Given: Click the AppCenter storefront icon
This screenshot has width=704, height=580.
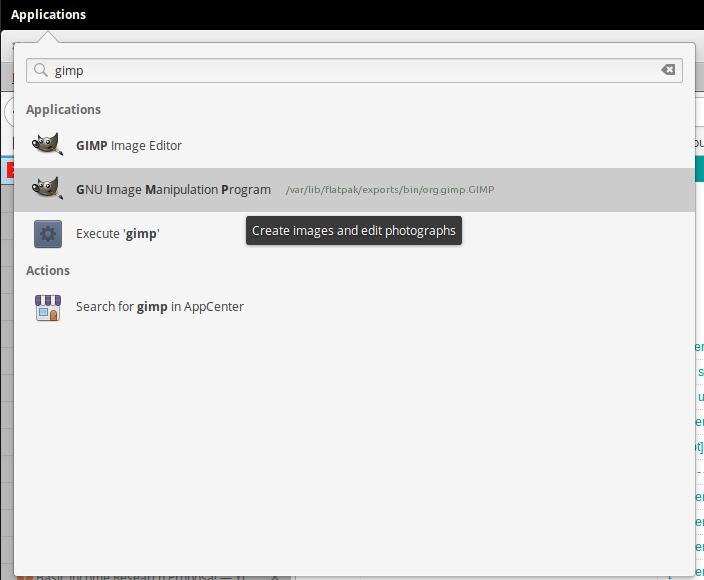Looking at the screenshot, I should click(x=48, y=308).
